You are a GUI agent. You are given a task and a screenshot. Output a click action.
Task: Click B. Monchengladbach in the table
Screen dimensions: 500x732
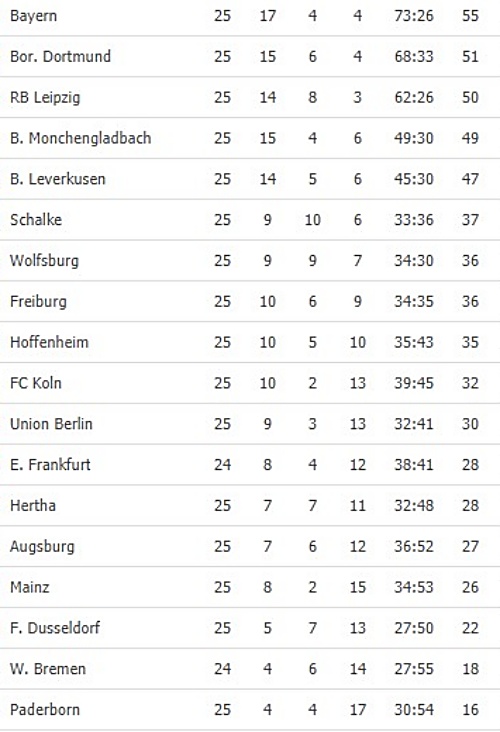(x=81, y=138)
